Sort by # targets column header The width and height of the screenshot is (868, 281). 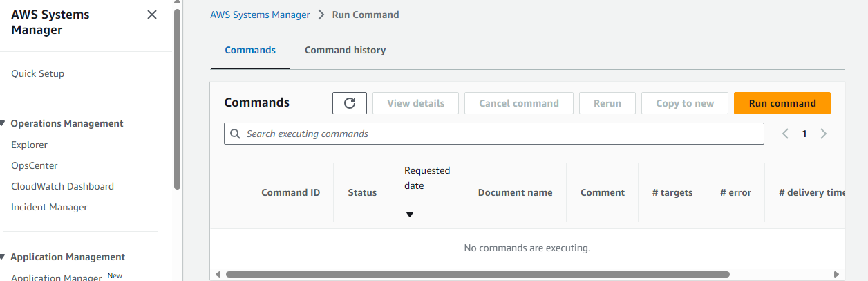[672, 192]
